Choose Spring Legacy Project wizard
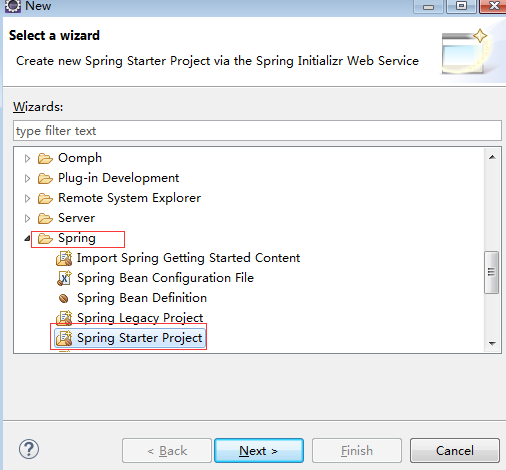This screenshot has height=470, width=506. coord(140,318)
